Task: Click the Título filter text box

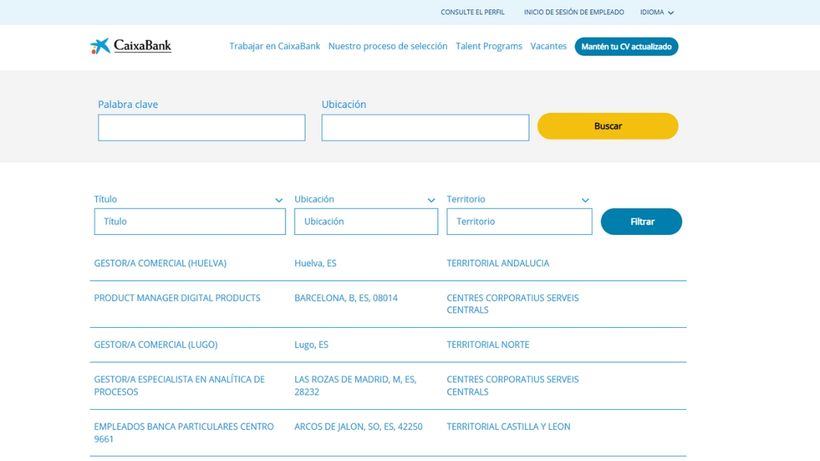Action: tap(189, 222)
